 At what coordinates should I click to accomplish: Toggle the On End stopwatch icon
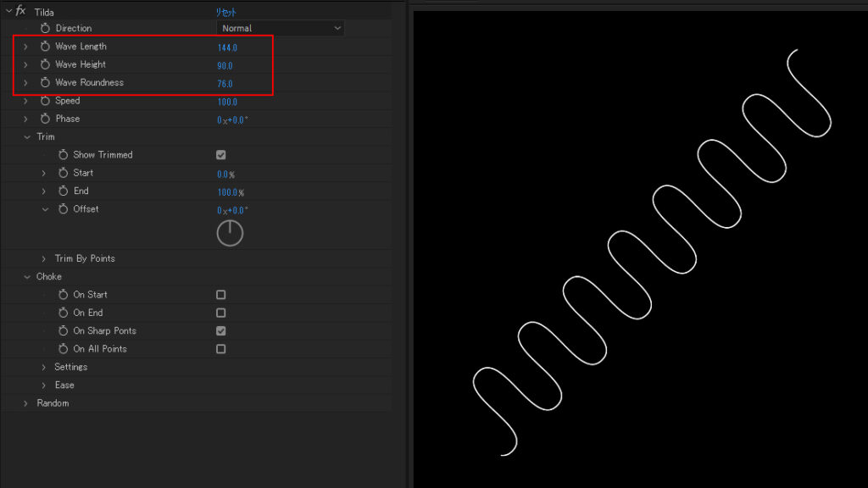point(63,313)
